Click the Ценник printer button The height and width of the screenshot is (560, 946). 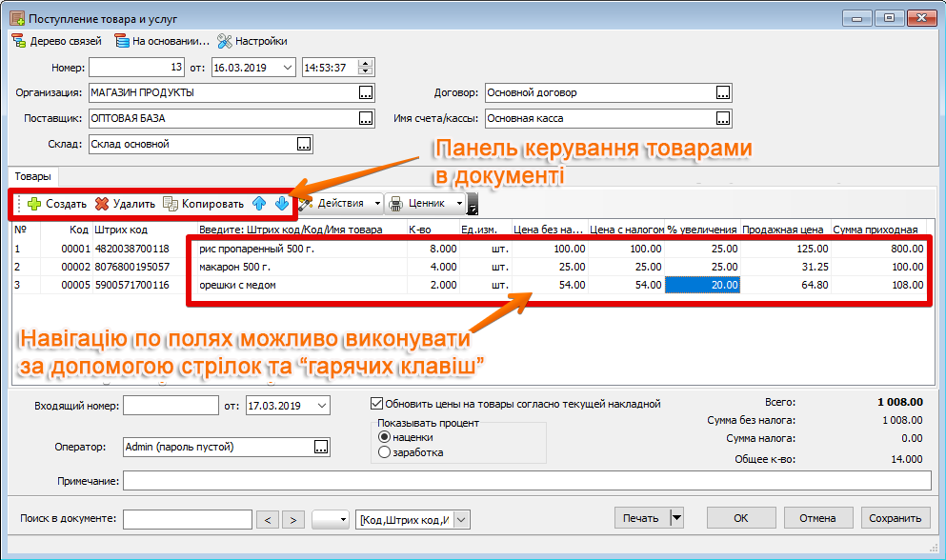point(419,204)
